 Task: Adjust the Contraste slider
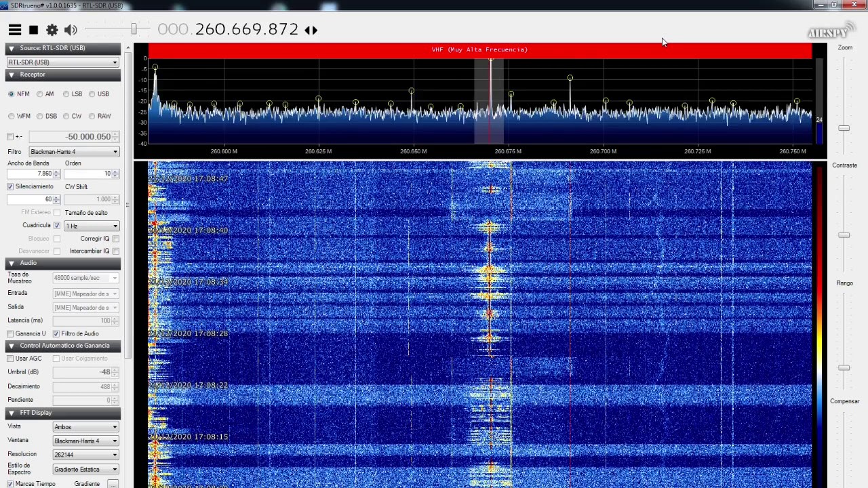844,235
